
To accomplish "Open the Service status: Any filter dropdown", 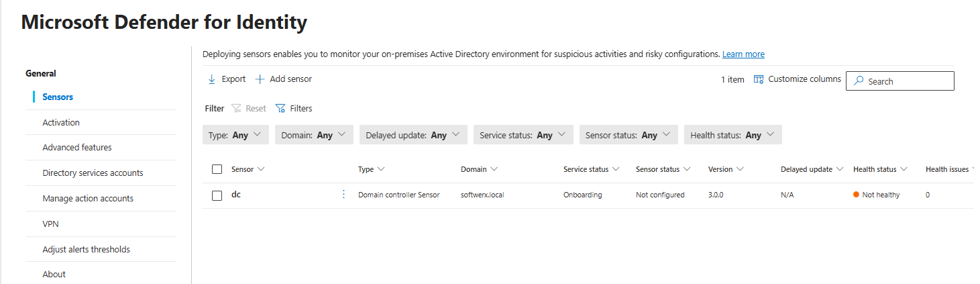I will tap(523, 135).
